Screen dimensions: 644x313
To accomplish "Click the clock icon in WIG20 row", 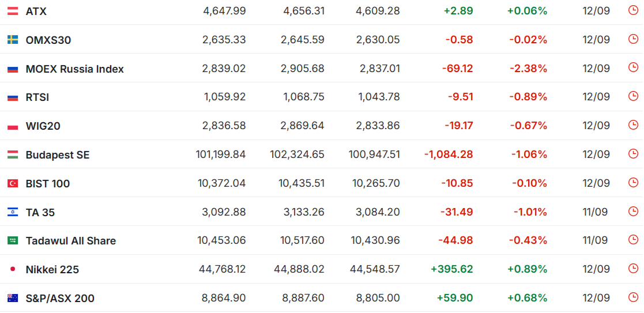I will pos(633,125).
